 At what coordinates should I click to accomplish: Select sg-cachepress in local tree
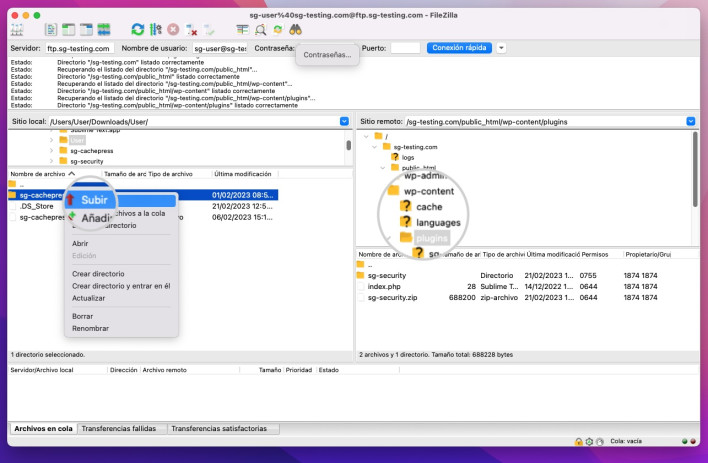[92, 150]
